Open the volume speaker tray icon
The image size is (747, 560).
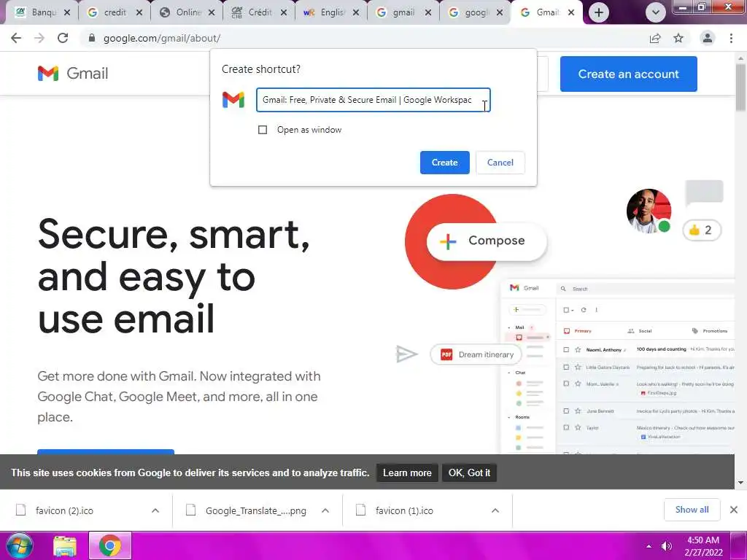pyautogui.click(x=667, y=546)
